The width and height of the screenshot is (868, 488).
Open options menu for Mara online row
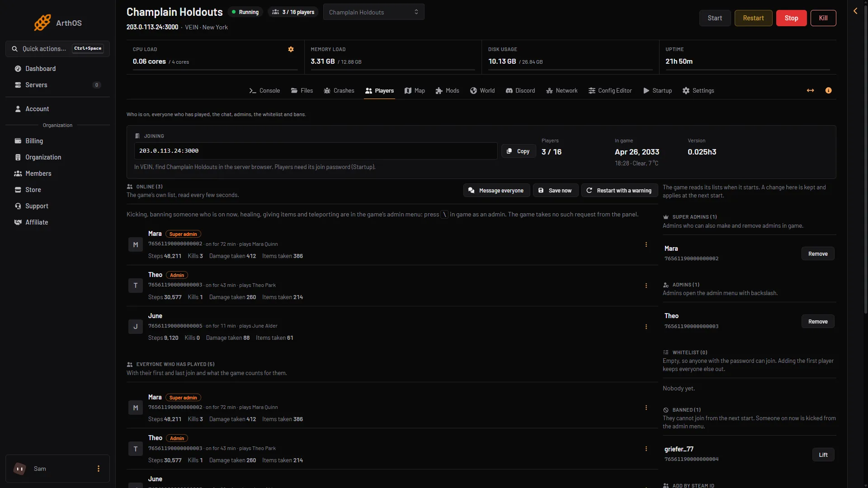point(646,244)
